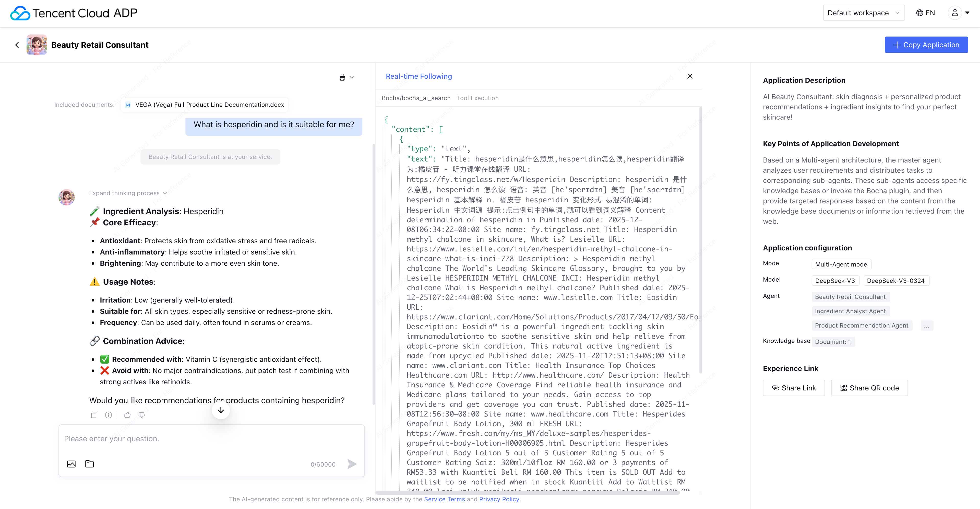Open the Default workspace dropdown
Viewport: 980px width, 509px height.
click(864, 13)
